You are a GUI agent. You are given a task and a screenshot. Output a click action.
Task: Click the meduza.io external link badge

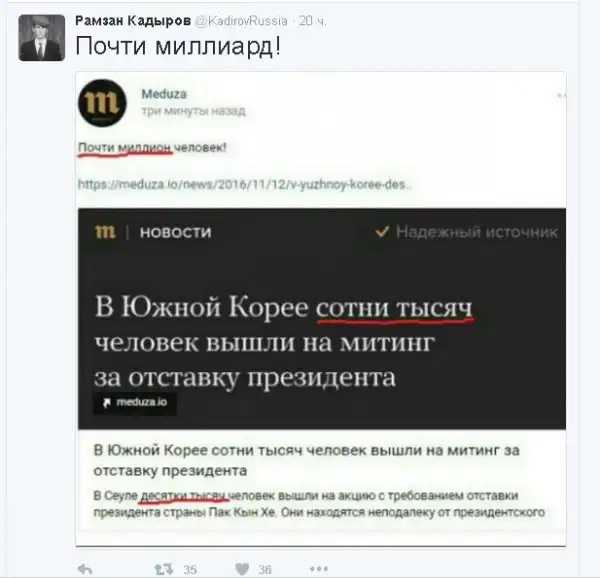135,402
